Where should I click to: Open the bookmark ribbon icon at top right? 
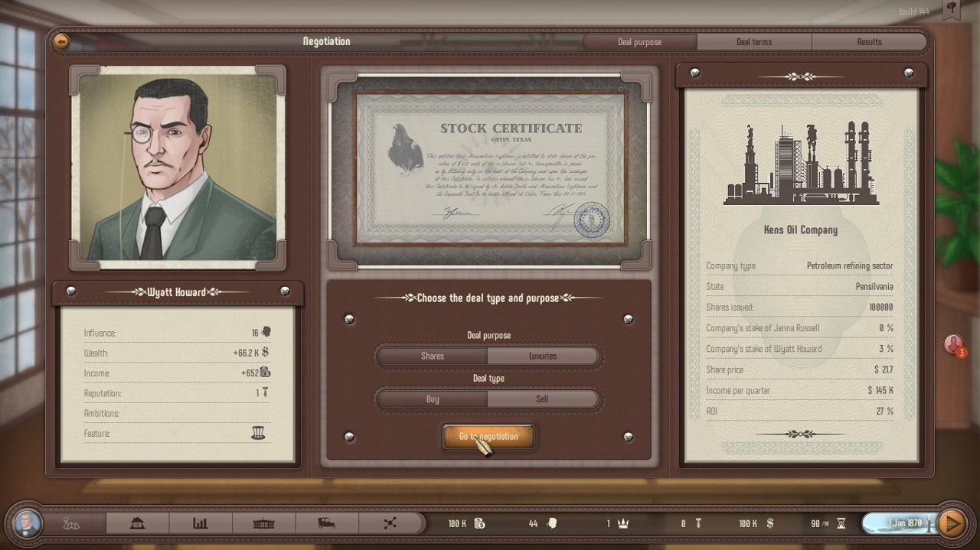[x=951, y=10]
